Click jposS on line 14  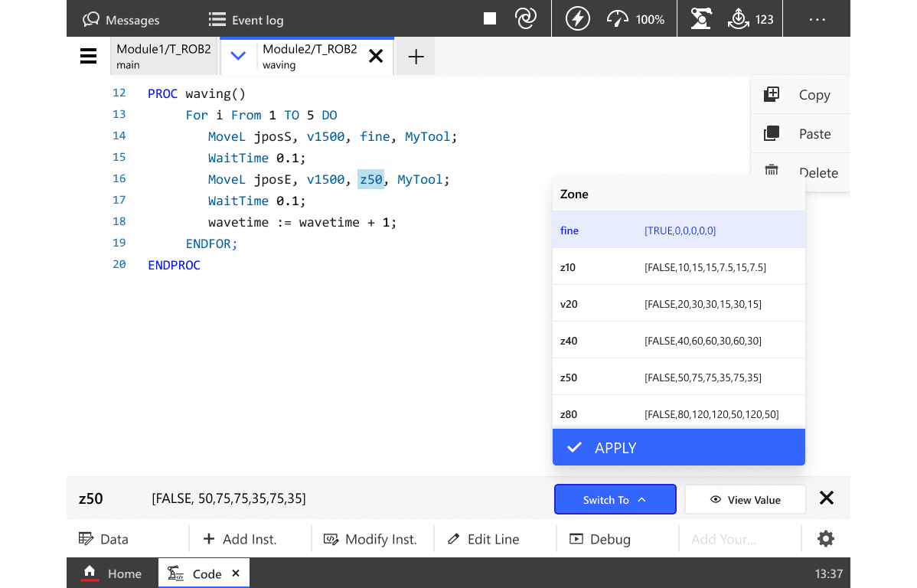[x=272, y=136]
